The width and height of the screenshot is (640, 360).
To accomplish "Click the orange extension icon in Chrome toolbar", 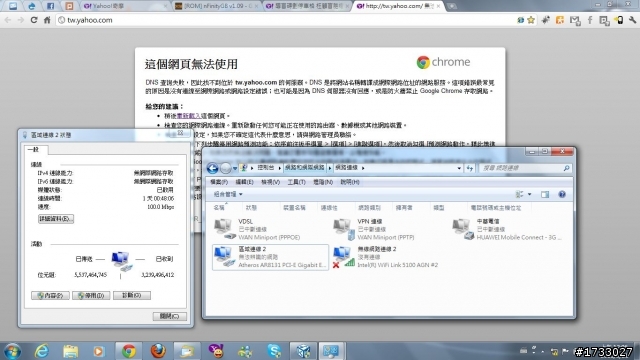I will coord(560,20).
